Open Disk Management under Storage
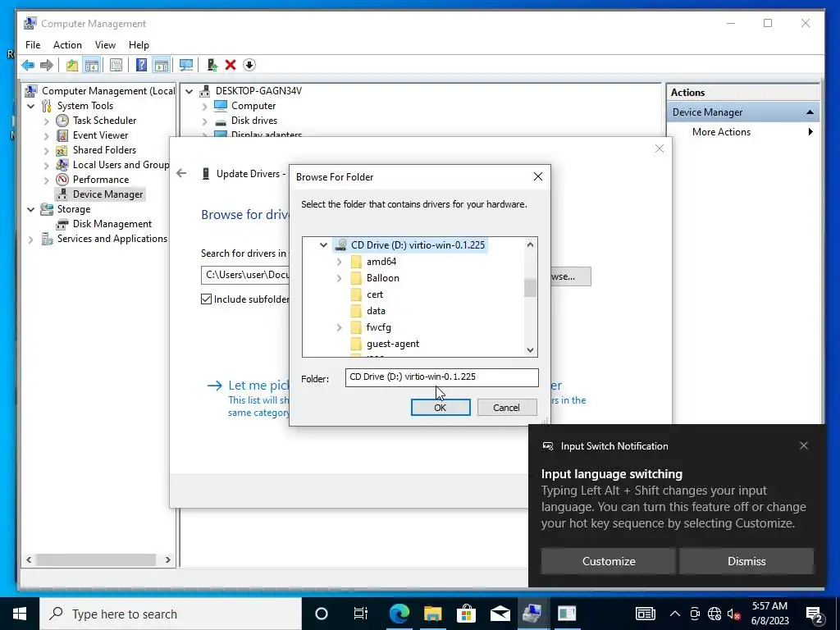The height and width of the screenshot is (630, 840). [x=112, y=224]
